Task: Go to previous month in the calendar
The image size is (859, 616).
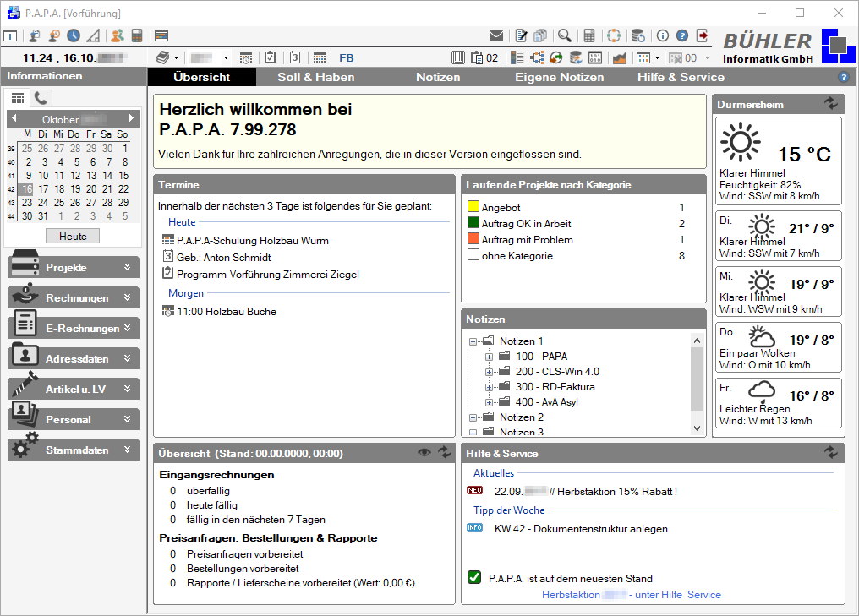Action: (14, 117)
